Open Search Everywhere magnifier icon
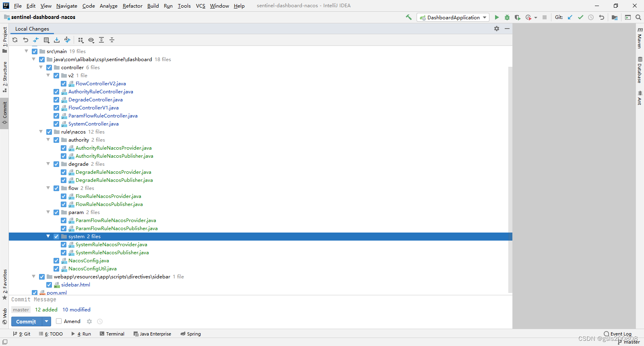Viewport: 644px width, 346px height. pyautogui.click(x=638, y=17)
